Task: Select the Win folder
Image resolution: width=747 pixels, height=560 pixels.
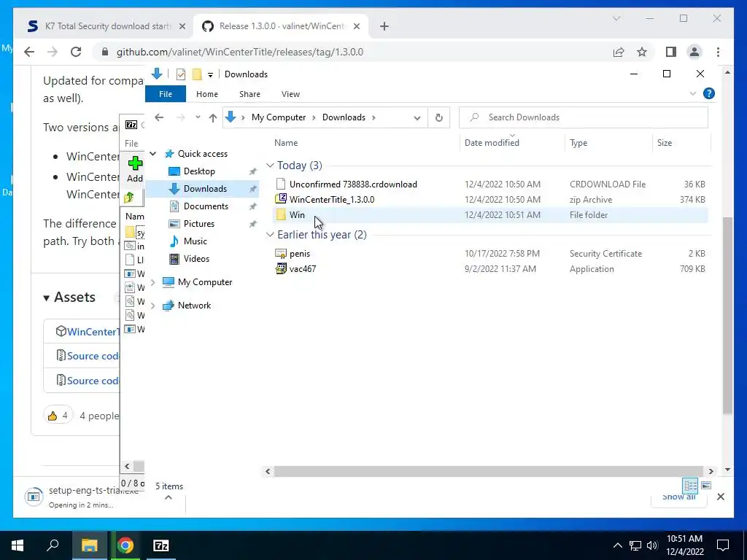Action: [x=491, y=215]
